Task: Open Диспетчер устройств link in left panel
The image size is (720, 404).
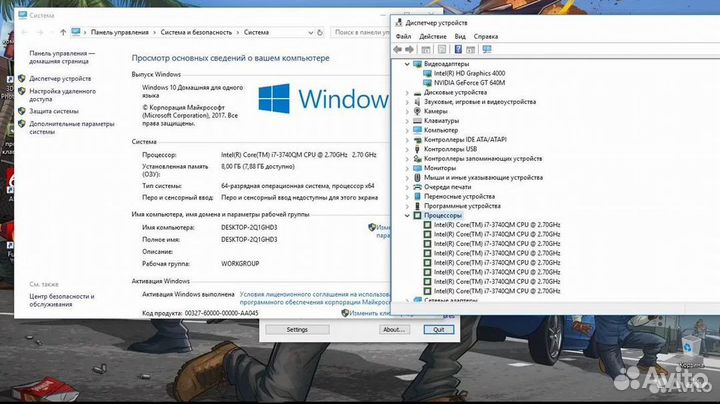Action: click(60, 78)
